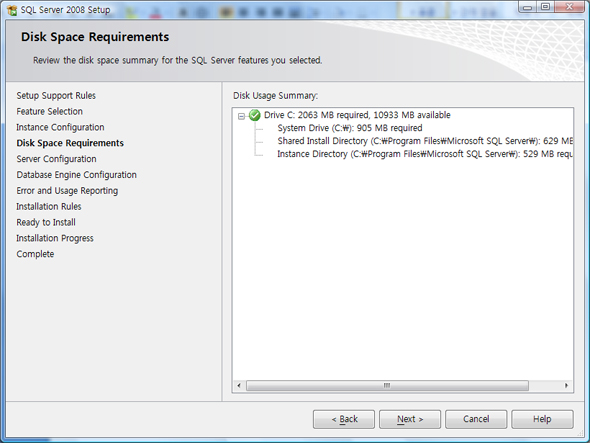The height and width of the screenshot is (443, 590).
Task: Maximize the SQL Server 2008 Setup window
Action: tap(545, 7)
